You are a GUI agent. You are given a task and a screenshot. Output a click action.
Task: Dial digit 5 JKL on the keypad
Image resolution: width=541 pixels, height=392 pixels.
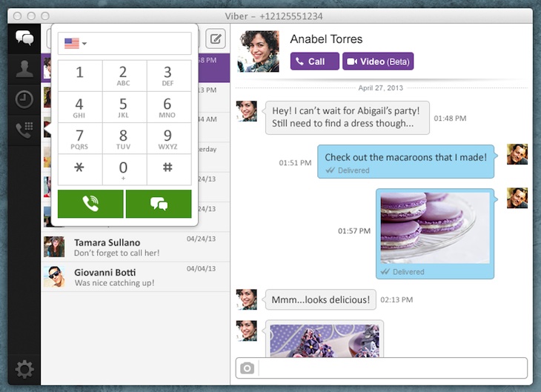point(125,107)
